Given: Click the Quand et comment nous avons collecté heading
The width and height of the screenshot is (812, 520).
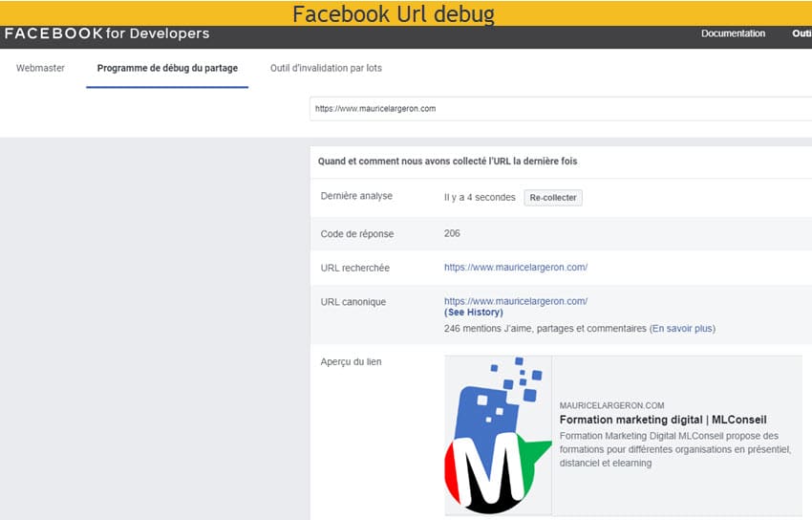Looking at the screenshot, I should tap(447, 162).
